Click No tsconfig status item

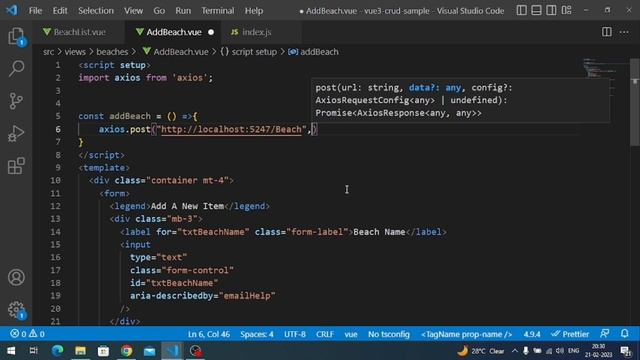pos(389,334)
